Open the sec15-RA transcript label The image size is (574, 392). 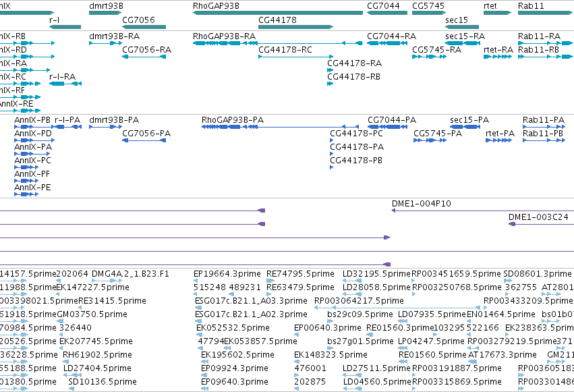465,36
